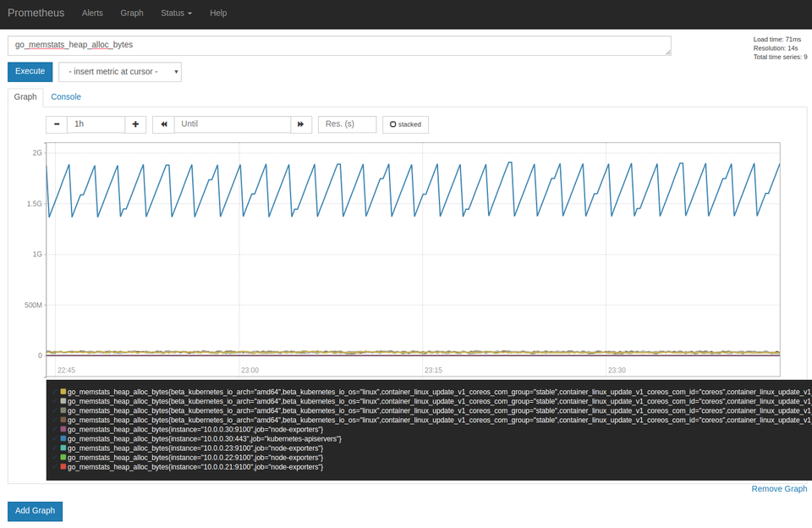Decrease the graph time range with minus button
This screenshot has height=528, width=812.
coord(57,124)
